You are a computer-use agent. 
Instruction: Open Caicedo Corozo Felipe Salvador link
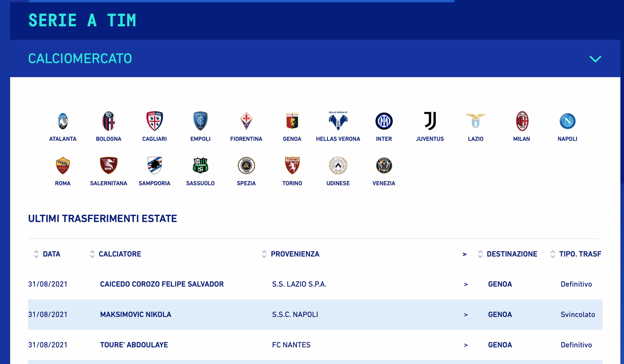(162, 284)
